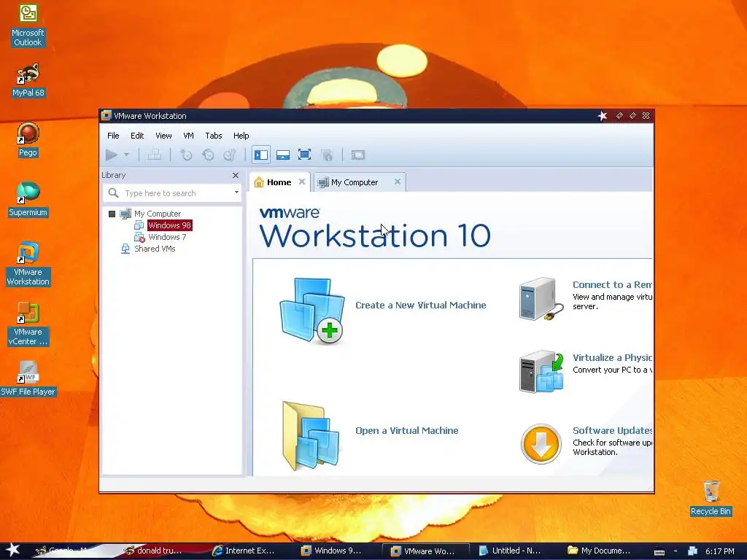Click the Take Snapshot toolbar icon
The width and height of the screenshot is (747, 560).
point(186,155)
